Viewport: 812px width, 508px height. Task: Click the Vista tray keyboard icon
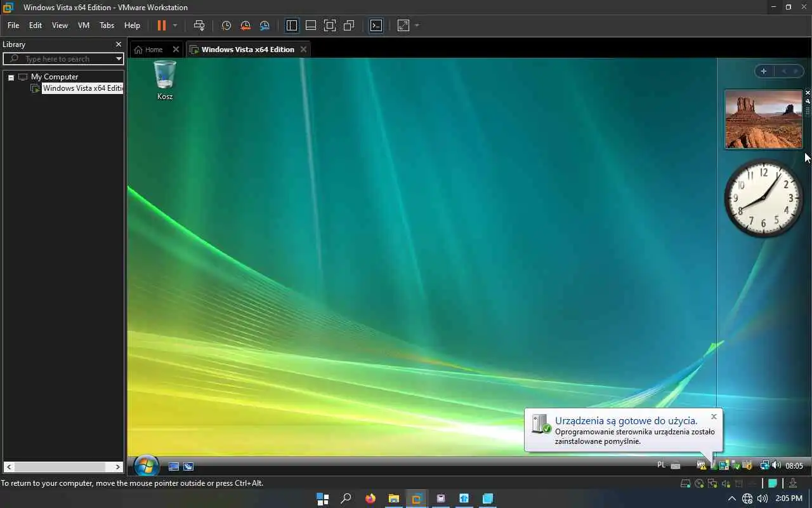tap(676, 465)
